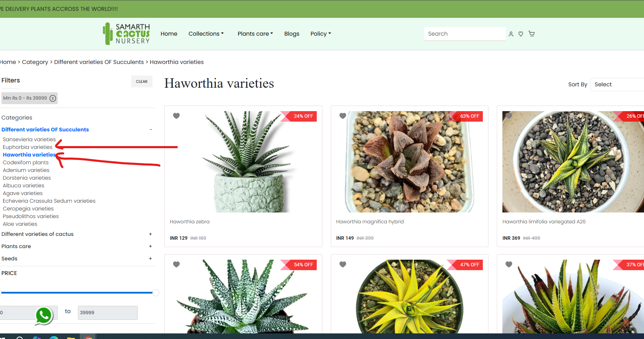Select Euphorbia varieties category
644x339 pixels.
click(28, 147)
